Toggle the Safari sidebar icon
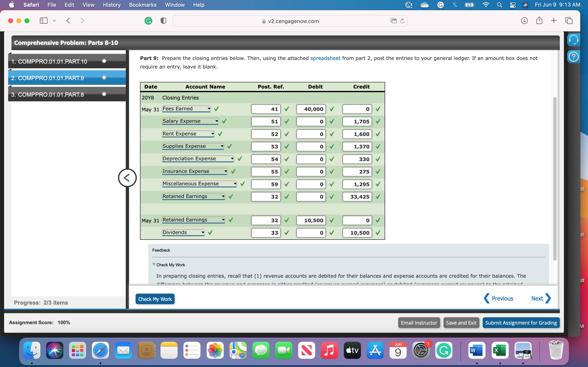Screen dimensions: 588x367 [x=43, y=21]
